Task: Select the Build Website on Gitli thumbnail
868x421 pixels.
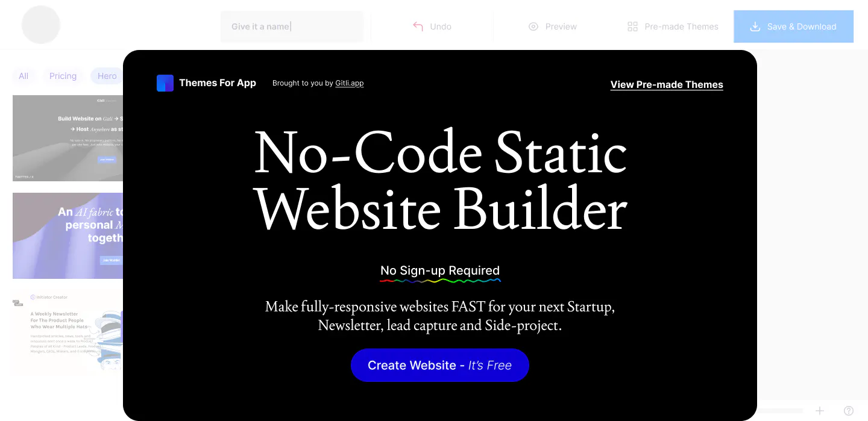Action: tap(68, 138)
